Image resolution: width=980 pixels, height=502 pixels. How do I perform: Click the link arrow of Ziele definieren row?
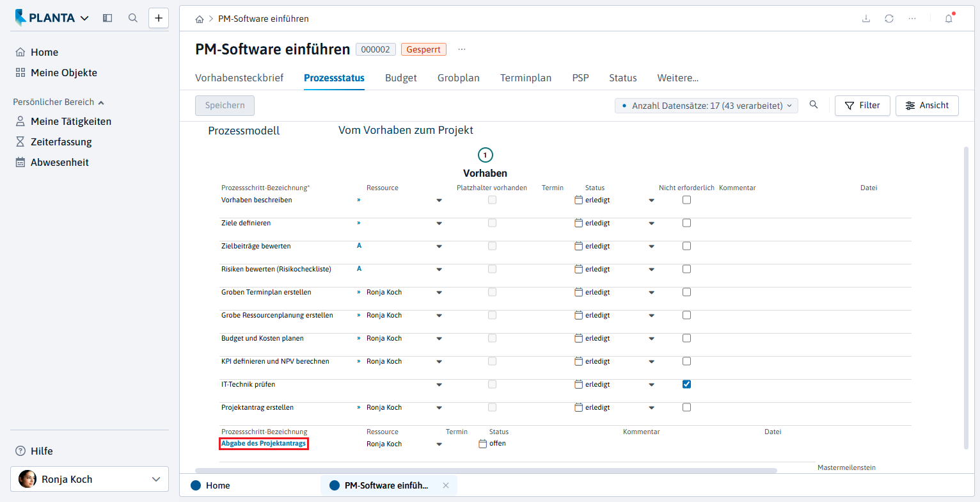359,223
